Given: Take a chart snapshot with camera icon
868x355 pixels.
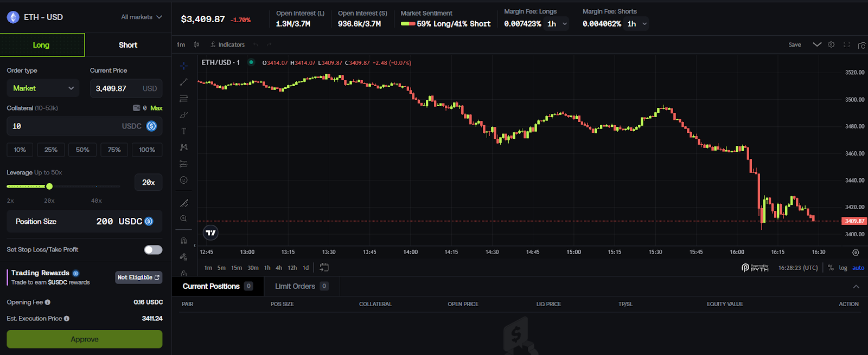Looking at the screenshot, I should click(x=861, y=45).
